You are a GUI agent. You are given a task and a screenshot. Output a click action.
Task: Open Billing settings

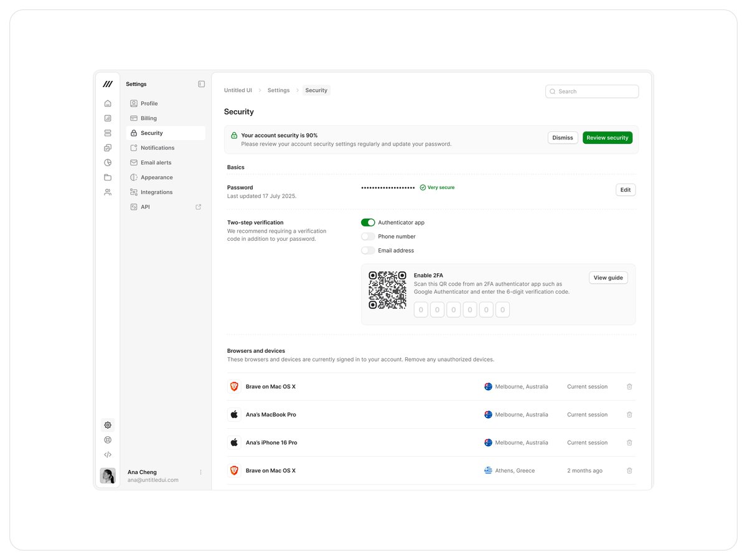coord(166,118)
